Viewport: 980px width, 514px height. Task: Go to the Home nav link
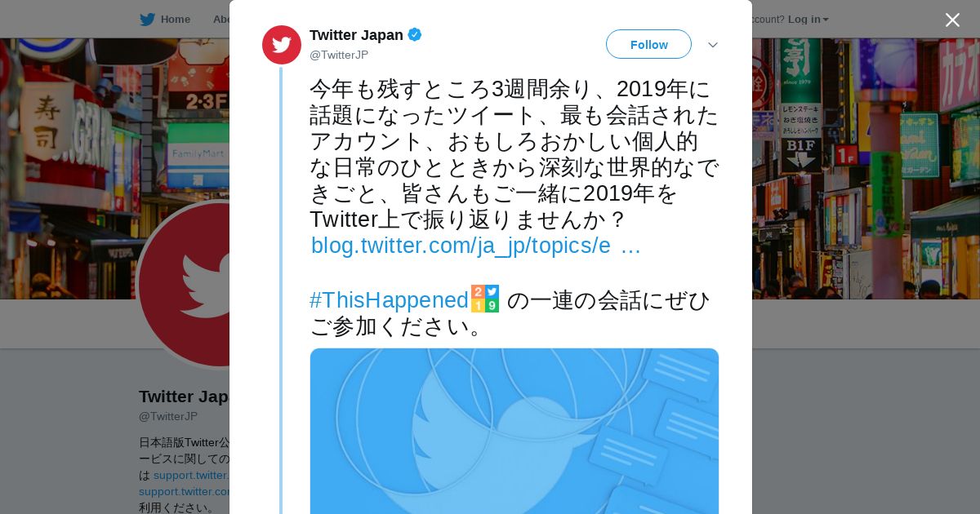[x=175, y=20]
